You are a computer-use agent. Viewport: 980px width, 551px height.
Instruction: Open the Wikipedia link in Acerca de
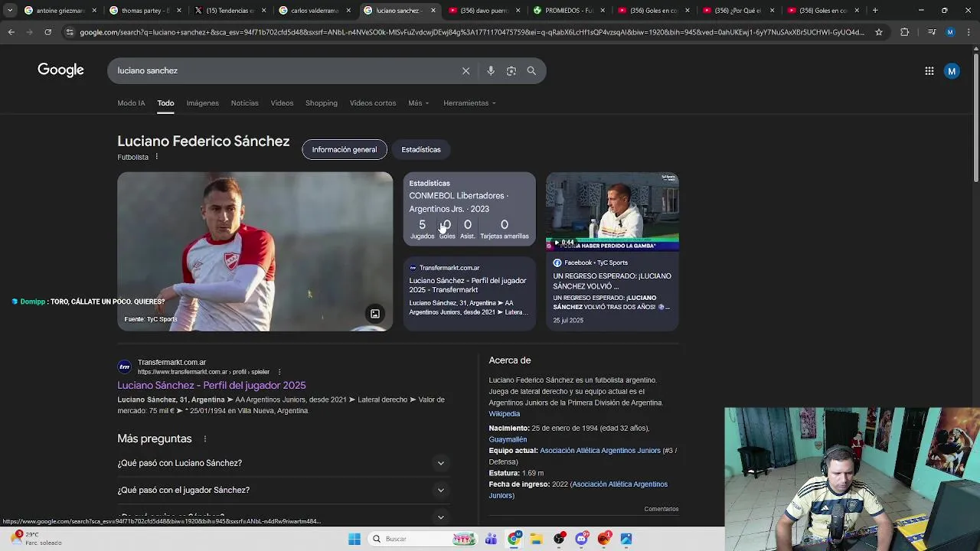(x=504, y=414)
